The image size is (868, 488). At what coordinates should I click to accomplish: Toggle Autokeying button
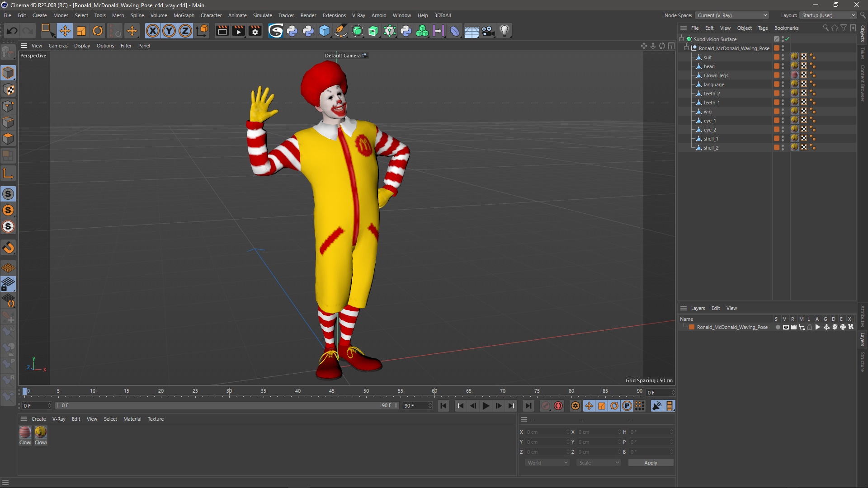[x=558, y=406]
